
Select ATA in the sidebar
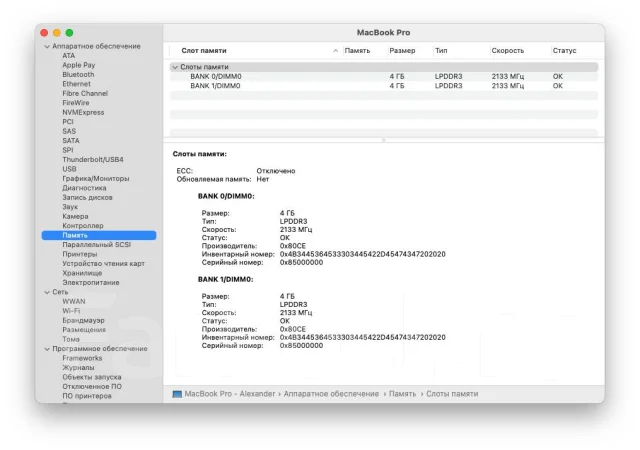[69, 56]
